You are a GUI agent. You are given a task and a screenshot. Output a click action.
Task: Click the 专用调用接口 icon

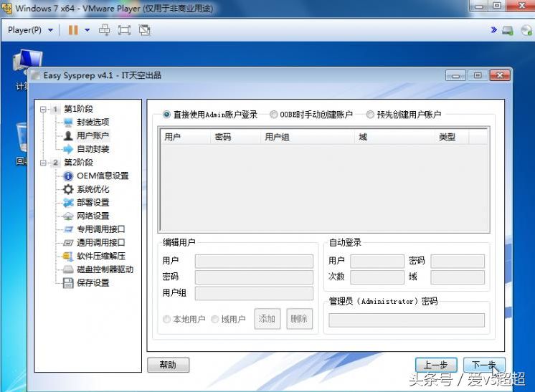(x=68, y=229)
